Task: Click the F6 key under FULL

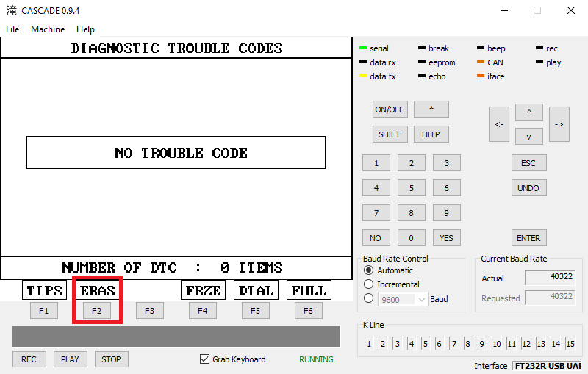Action: pos(308,311)
